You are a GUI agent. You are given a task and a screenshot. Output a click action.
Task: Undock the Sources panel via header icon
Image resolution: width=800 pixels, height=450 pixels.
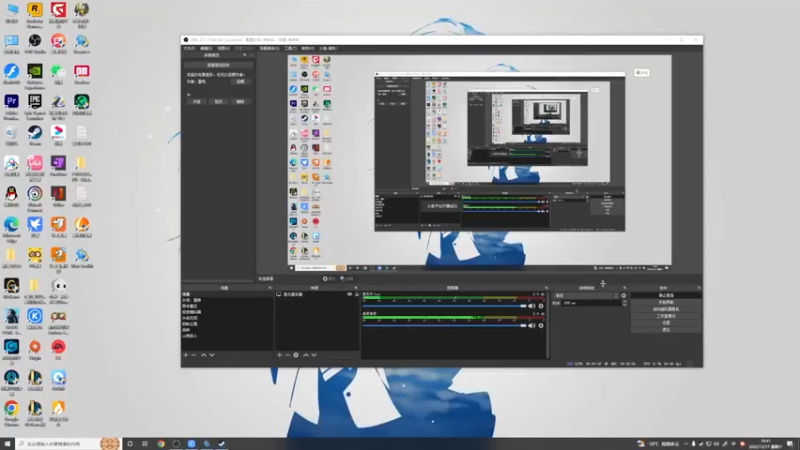[356, 288]
